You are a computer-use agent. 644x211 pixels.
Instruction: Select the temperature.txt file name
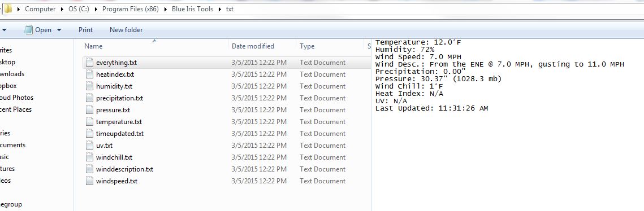click(x=119, y=122)
